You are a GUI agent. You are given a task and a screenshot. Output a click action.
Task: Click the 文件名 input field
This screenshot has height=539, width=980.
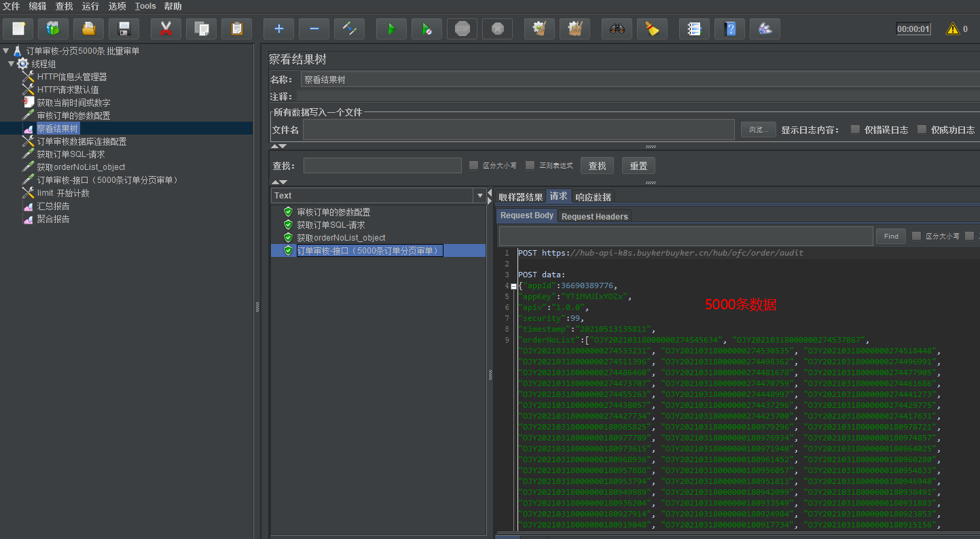pos(518,130)
